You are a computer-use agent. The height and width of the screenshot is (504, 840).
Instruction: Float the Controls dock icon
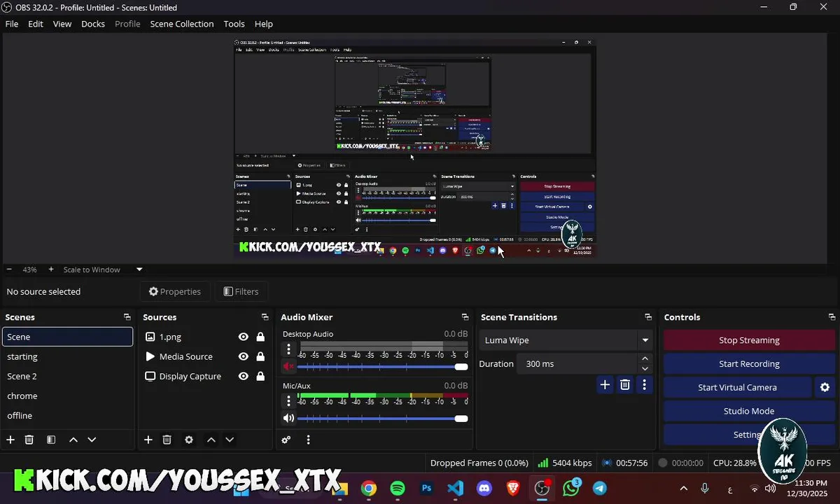832,317
